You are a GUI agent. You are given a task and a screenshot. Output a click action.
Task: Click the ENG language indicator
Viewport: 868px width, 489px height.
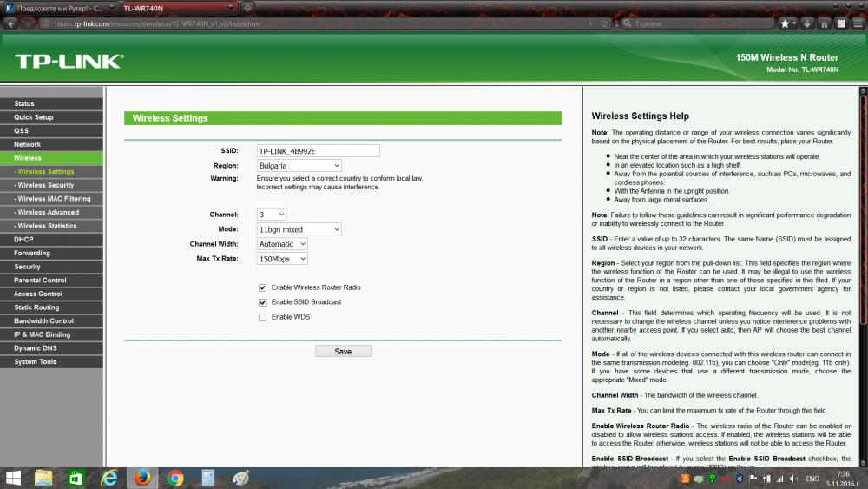812,479
